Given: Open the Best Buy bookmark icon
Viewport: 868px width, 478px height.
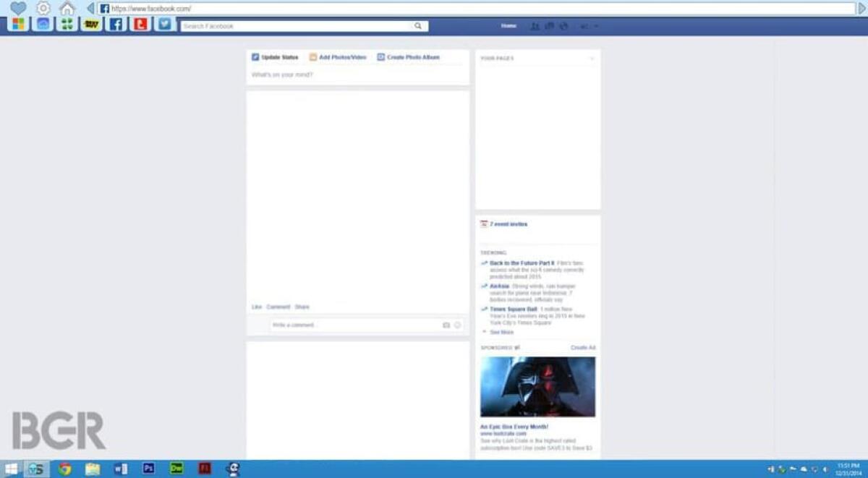Looking at the screenshot, I should pos(91,25).
